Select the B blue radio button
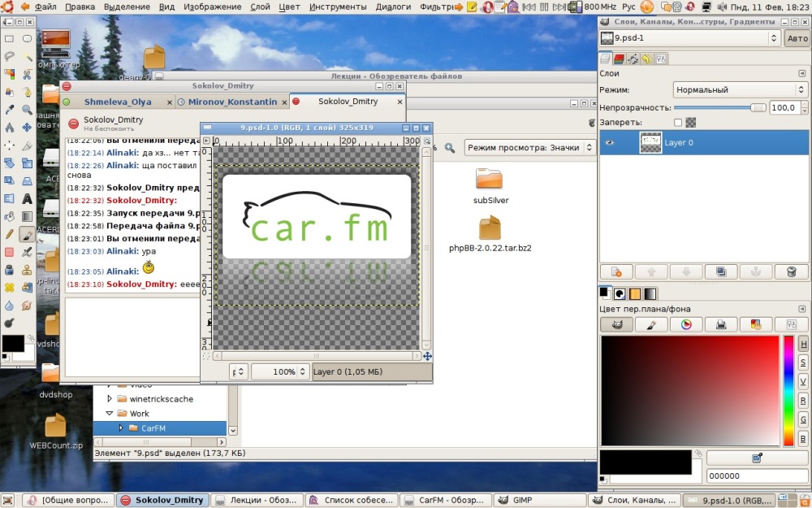 (x=803, y=439)
